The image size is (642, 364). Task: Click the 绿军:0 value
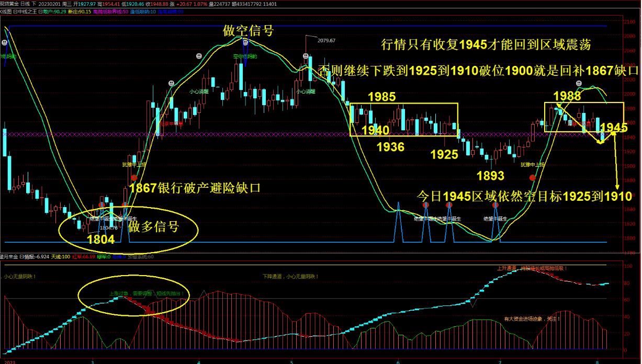click(104, 257)
